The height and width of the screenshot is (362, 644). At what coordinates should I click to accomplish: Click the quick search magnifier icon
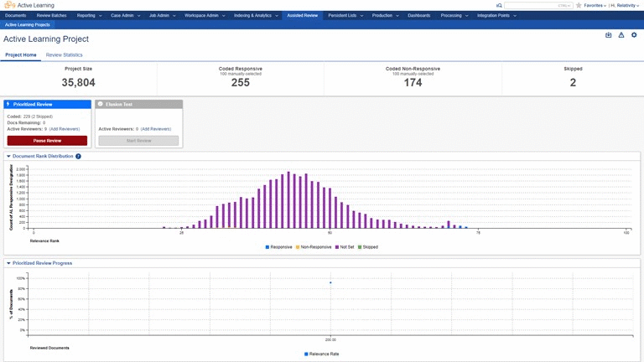click(x=499, y=5)
